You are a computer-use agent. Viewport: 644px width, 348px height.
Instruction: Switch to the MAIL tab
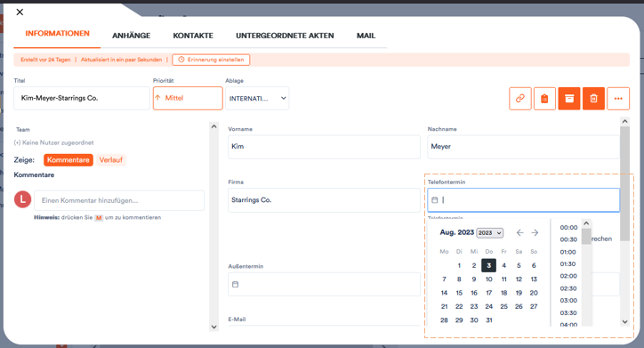tap(366, 36)
